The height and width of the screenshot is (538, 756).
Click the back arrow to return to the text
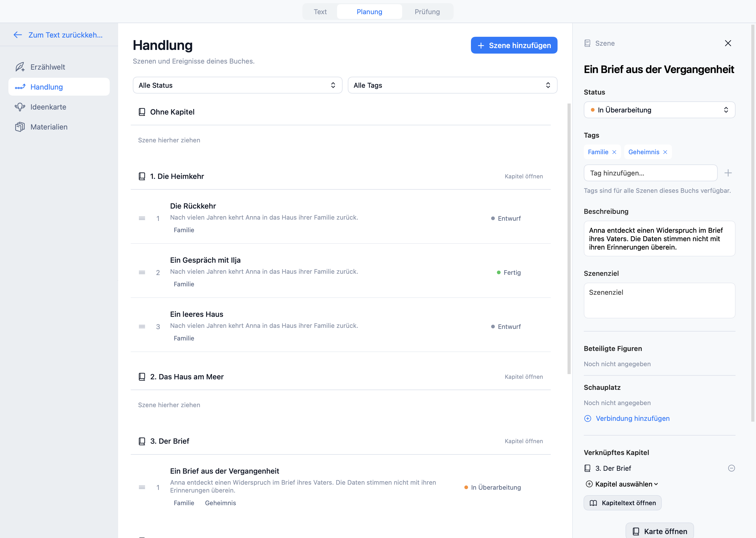[x=18, y=35]
